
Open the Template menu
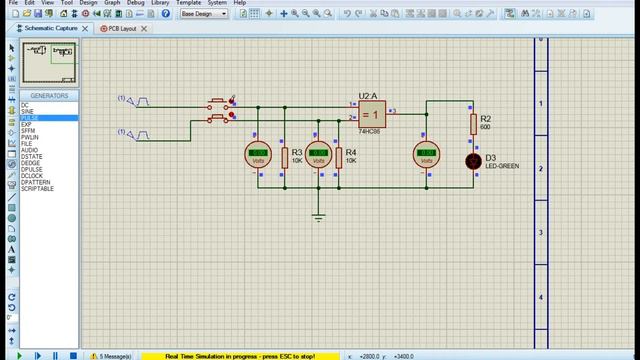tap(188, 2)
